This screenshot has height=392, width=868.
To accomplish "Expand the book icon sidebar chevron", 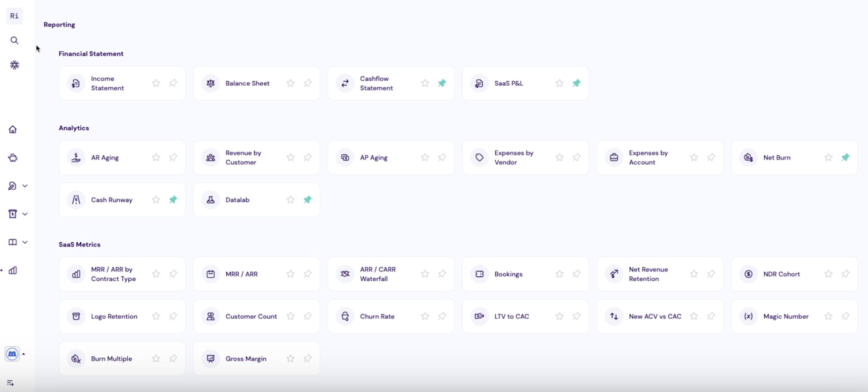I will tap(25, 242).
